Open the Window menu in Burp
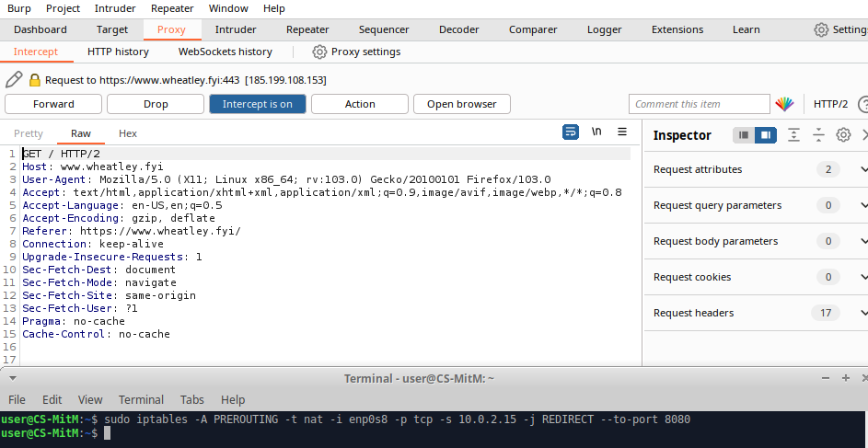This screenshot has height=448, width=868. click(x=228, y=8)
